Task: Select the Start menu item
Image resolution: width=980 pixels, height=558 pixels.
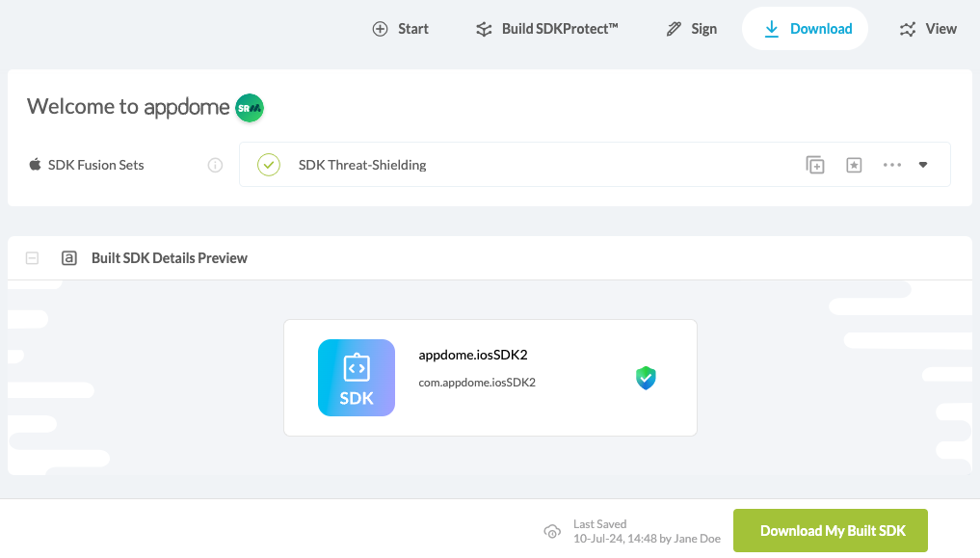Action: coord(412,29)
